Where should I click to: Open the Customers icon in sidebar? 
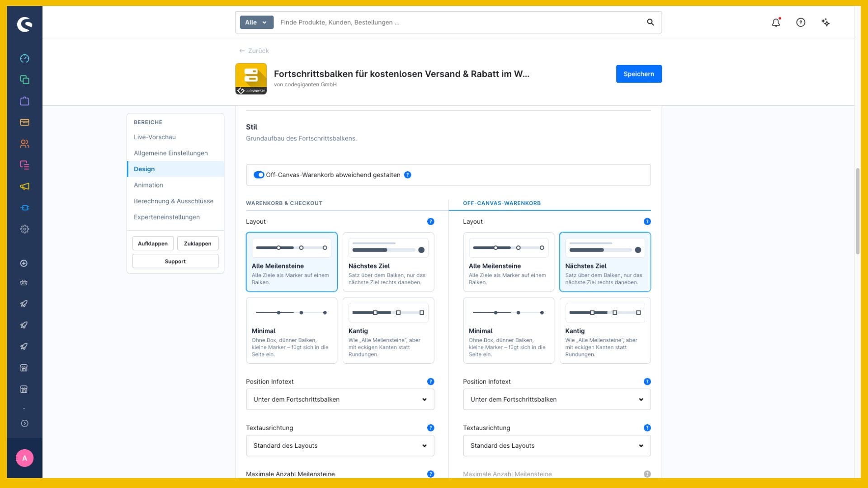(x=24, y=144)
